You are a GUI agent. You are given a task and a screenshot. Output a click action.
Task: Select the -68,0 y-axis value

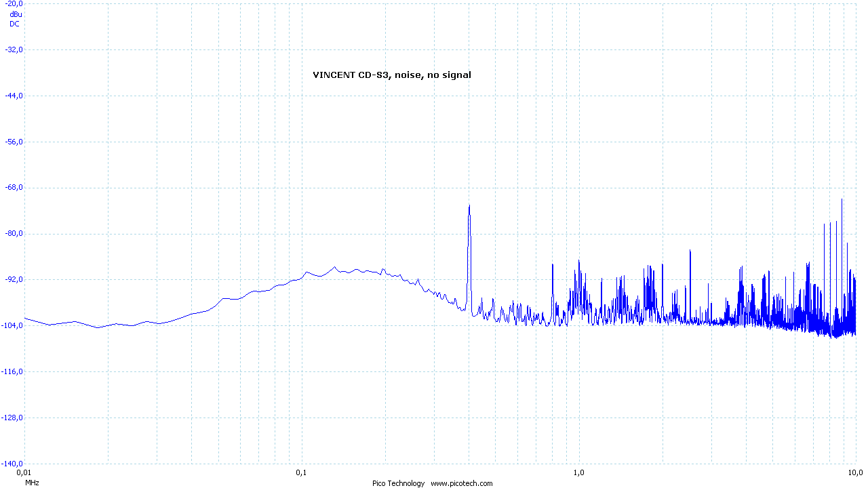(x=14, y=188)
